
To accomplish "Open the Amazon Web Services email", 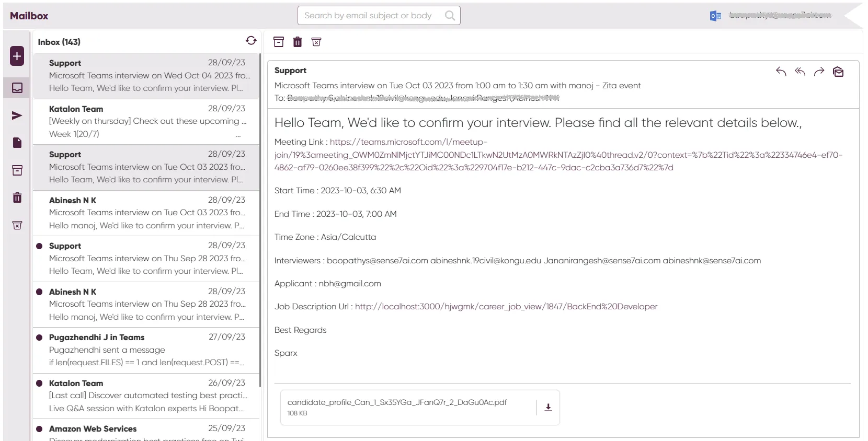I will pyautogui.click(x=146, y=430).
